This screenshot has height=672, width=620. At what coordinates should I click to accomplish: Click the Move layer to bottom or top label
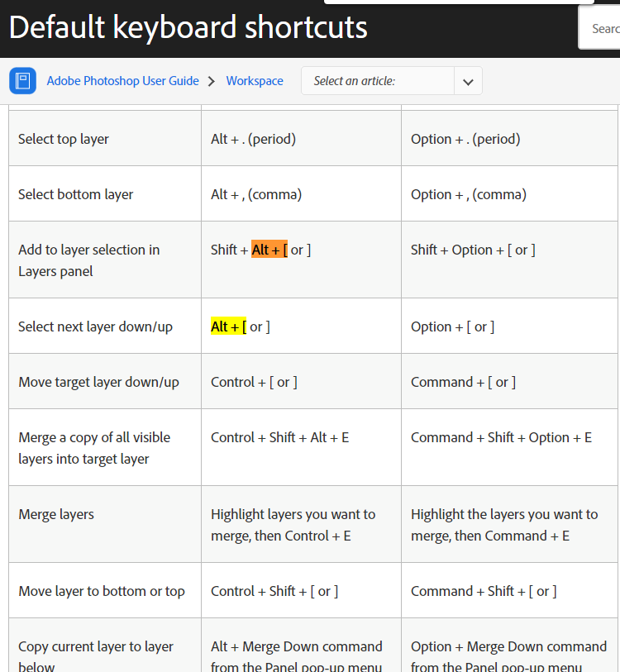[x=101, y=590]
